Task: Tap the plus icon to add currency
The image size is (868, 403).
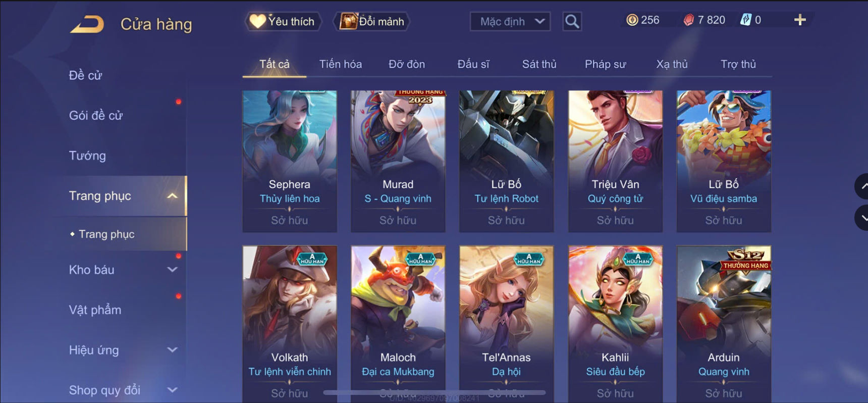Action: pyautogui.click(x=800, y=20)
